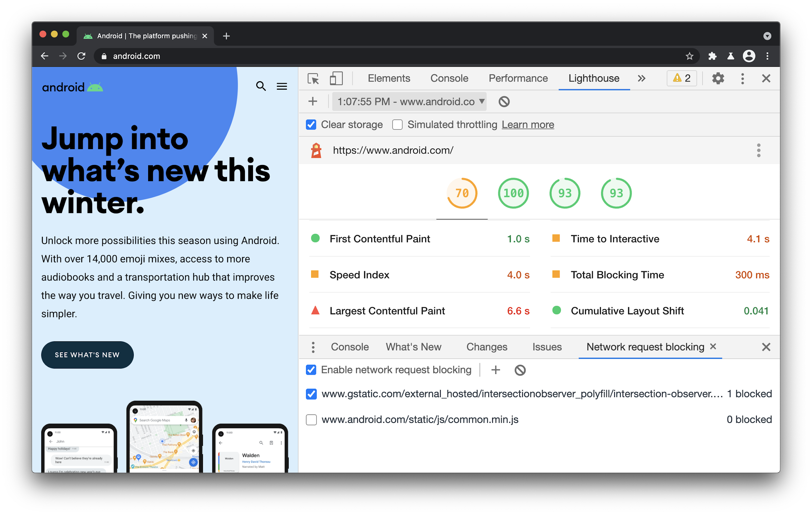812x515 pixels.
Task: Click the Lighthouse tab in DevTools
Action: (x=593, y=78)
